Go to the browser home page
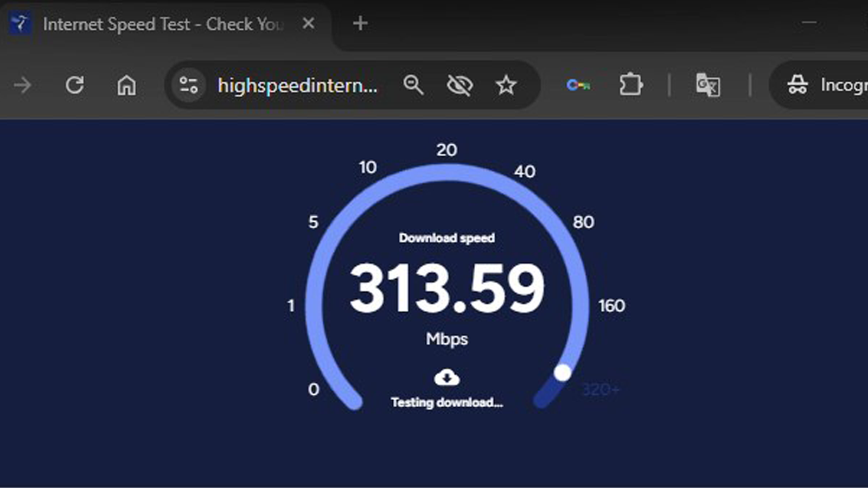868x488 pixels. click(x=126, y=85)
